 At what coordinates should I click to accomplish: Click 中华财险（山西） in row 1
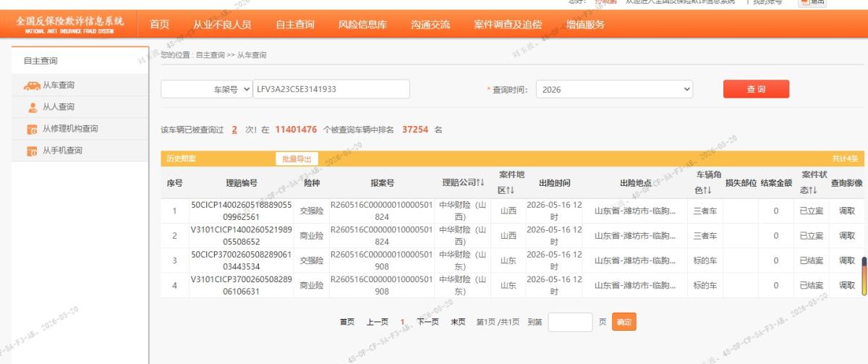point(464,211)
